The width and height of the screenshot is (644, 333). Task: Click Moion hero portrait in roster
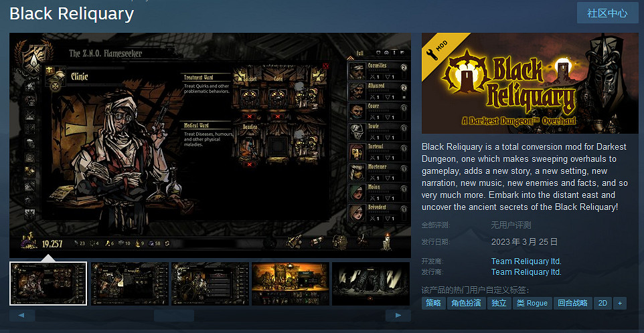click(357, 193)
